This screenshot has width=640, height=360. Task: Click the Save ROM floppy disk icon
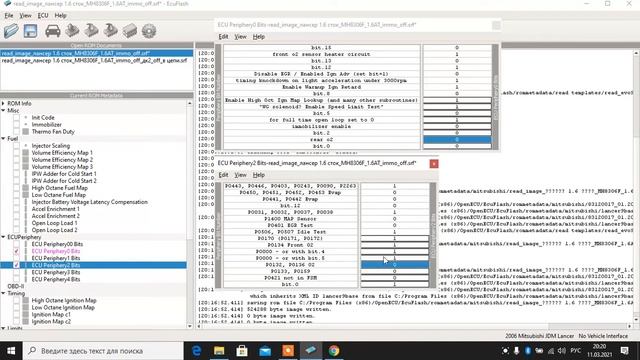tap(31, 31)
